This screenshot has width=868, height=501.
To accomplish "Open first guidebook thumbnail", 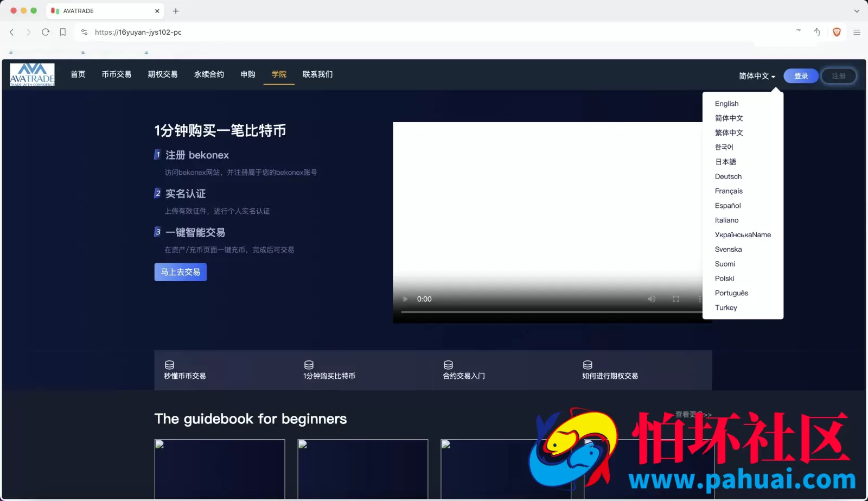I will 220,469.
